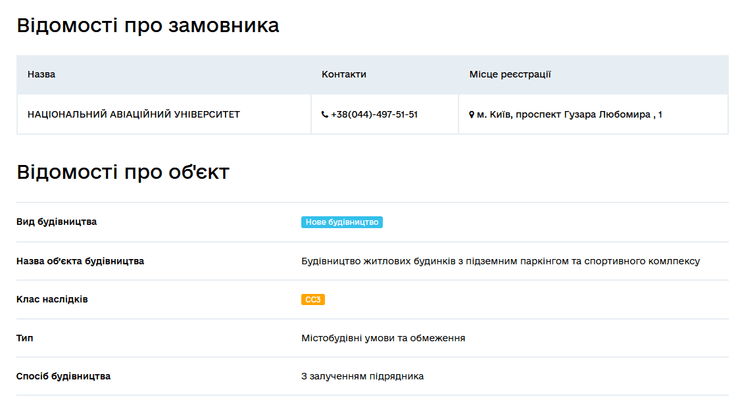Image resolution: width=740 pixels, height=401 pixels.
Task: Click the Вид будівництва row label
Action: (x=57, y=222)
